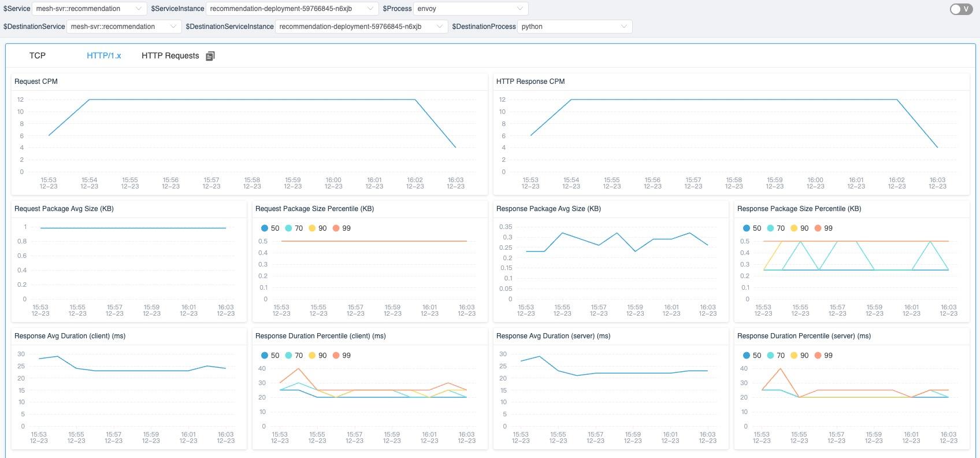This screenshot has height=458, width=980.
Task: Open the $DestinationServiceInstance dropdown
Action: 361,27
